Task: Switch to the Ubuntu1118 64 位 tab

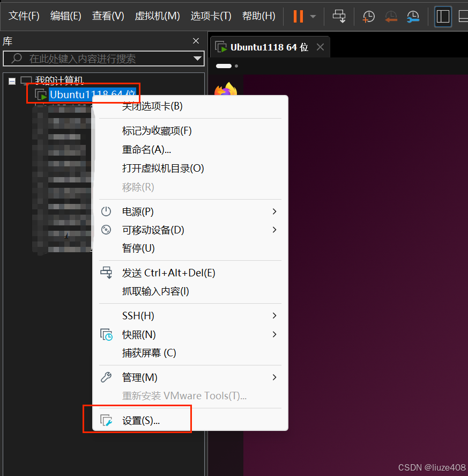Action: pos(269,47)
